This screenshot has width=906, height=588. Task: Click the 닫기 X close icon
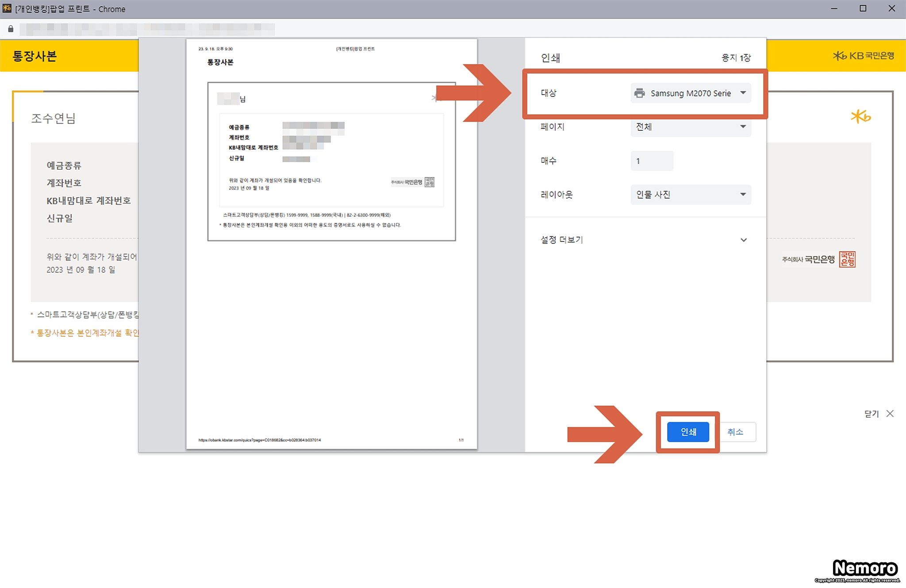click(890, 413)
